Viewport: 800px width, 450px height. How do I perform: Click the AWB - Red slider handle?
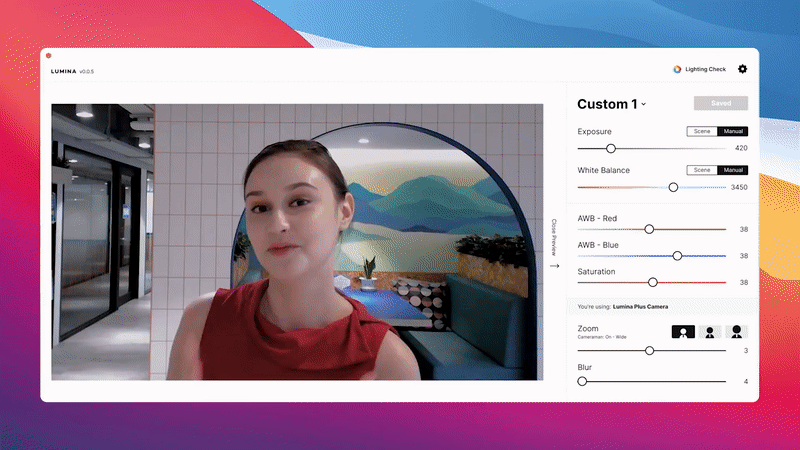point(649,229)
